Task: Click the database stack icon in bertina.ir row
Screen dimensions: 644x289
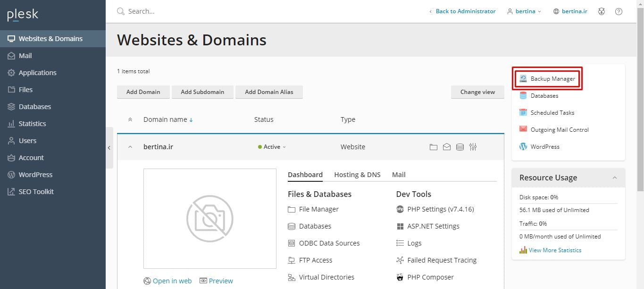Action: [460, 147]
